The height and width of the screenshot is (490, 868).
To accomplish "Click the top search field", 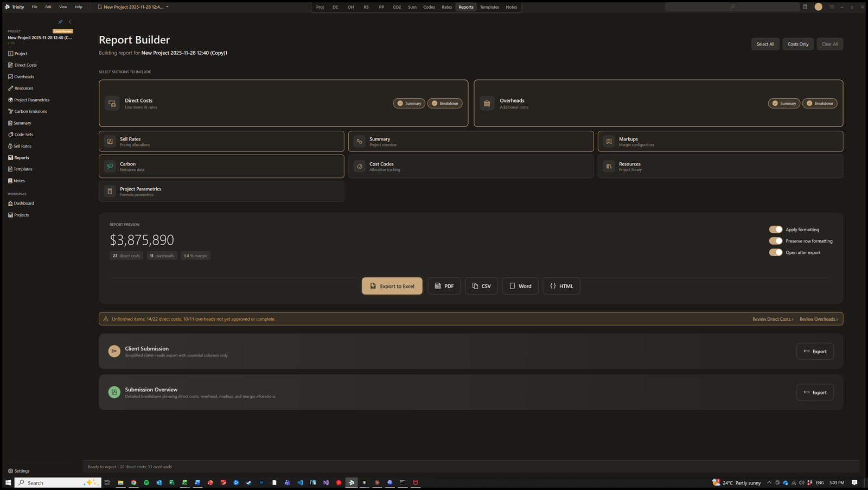I will click(732, 7).
